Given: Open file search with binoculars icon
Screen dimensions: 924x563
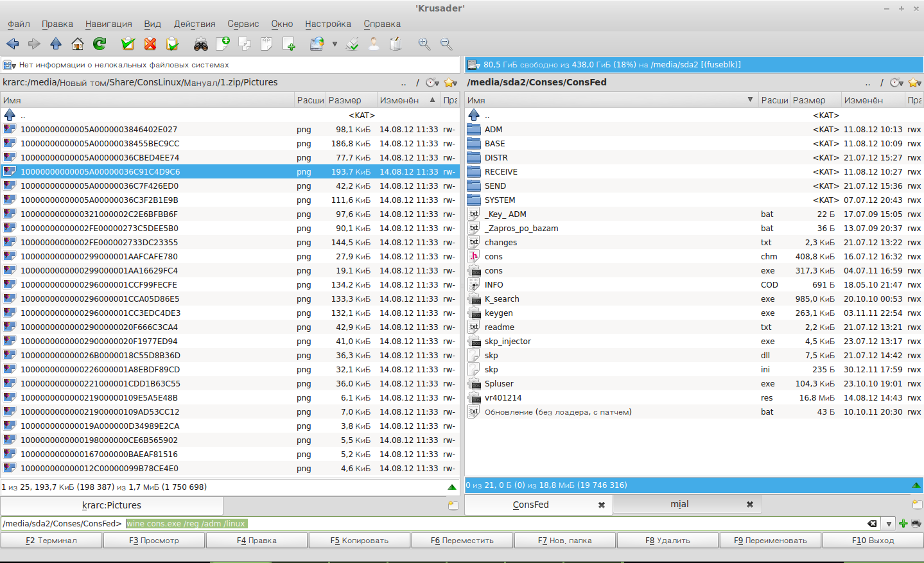Looking at the screenshot, I should pos(201,44).
